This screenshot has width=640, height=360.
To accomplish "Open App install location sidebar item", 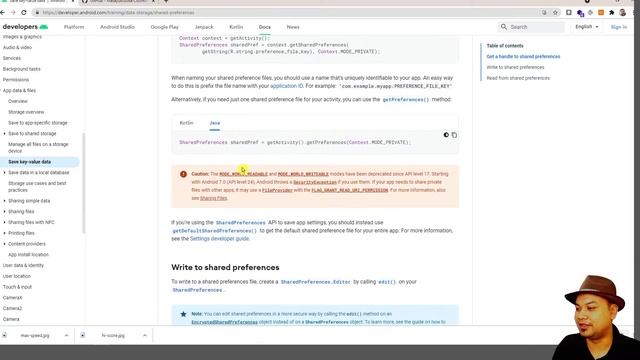I will tap(28, 255).
